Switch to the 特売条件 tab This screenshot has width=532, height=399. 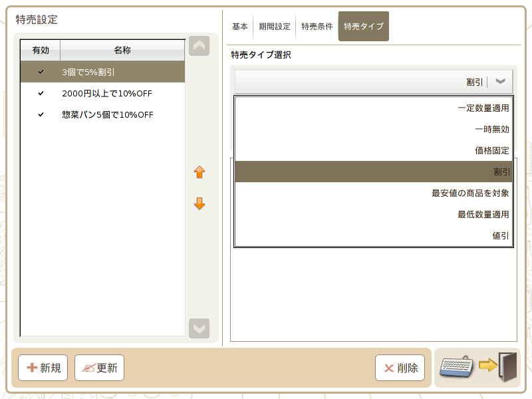pyautogui.click(x=317, y=27)
